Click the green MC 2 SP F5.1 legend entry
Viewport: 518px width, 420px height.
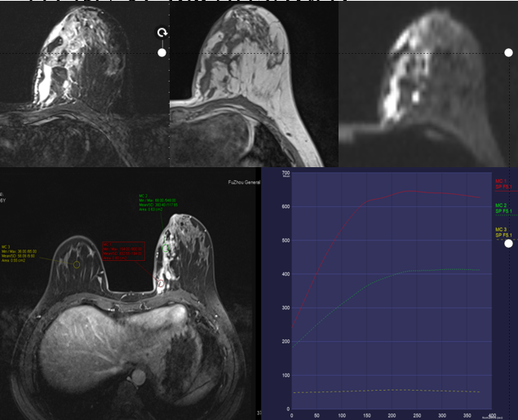(x=503, y=208)
